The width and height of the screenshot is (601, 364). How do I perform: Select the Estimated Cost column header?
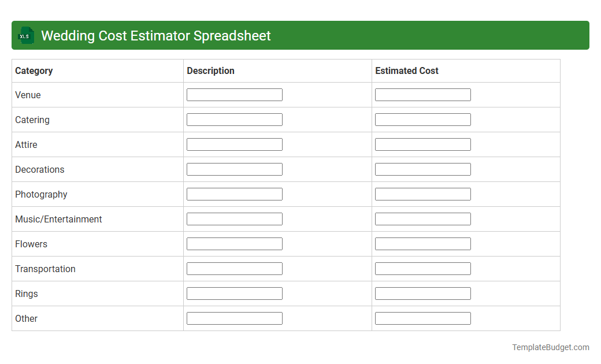[x=407, y=70]
